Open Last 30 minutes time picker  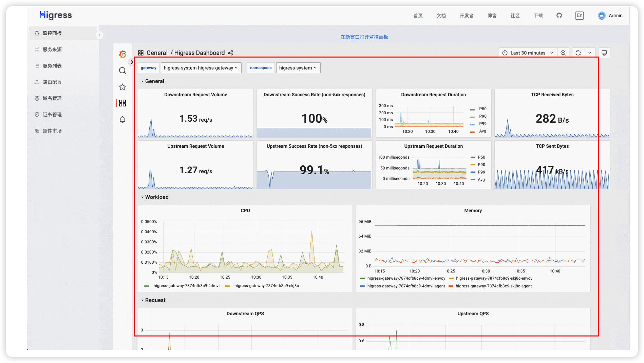click(x=528, y=53)
